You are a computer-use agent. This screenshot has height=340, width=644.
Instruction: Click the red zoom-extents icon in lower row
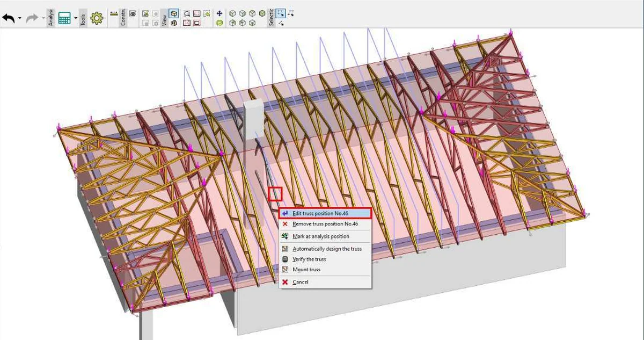coord(187,23)
